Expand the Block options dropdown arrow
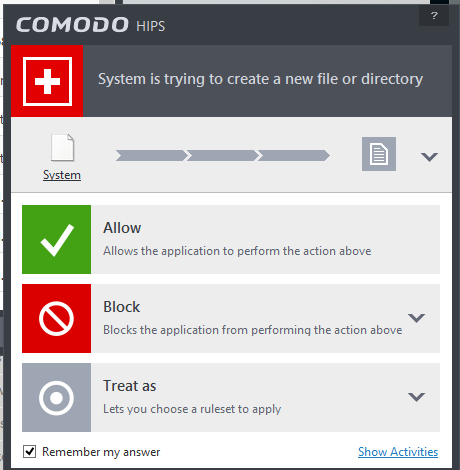The image size is (460, 470). pyautogui.click(x=417, y=318)
